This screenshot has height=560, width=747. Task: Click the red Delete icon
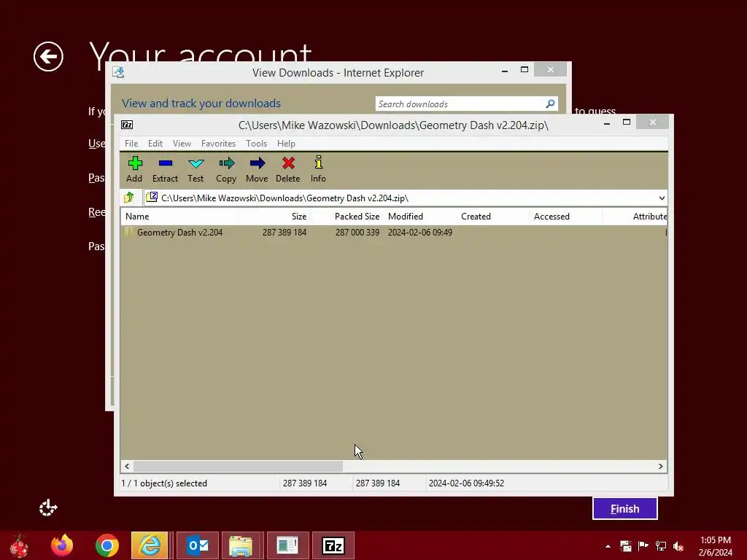[x=287, y=169]
